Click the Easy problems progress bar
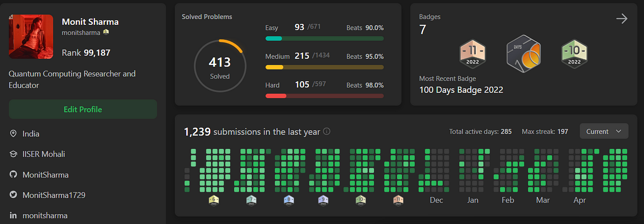This screenshot has width=644, height=224. 325,39
